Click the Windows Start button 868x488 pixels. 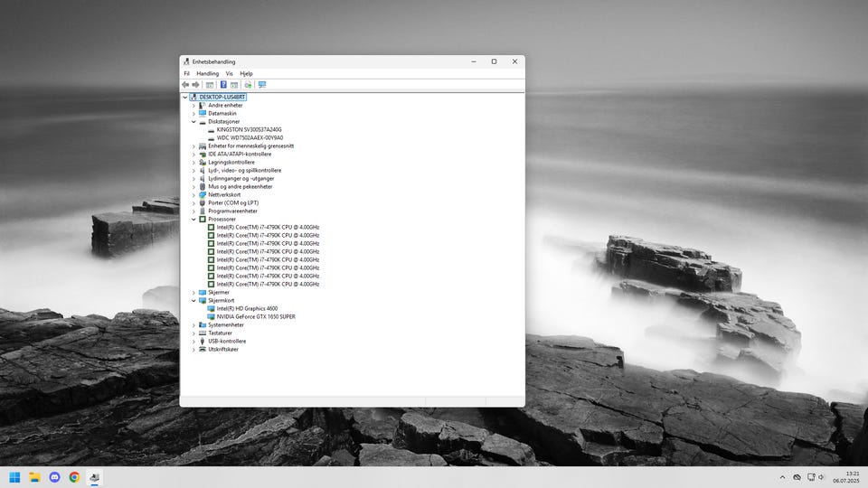coord(14,477)
